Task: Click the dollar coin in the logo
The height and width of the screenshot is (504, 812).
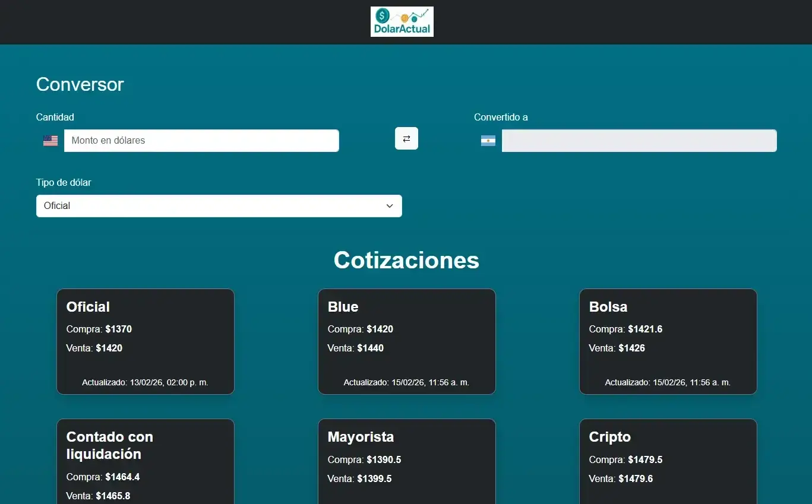Action: click(x=382, y=15)
